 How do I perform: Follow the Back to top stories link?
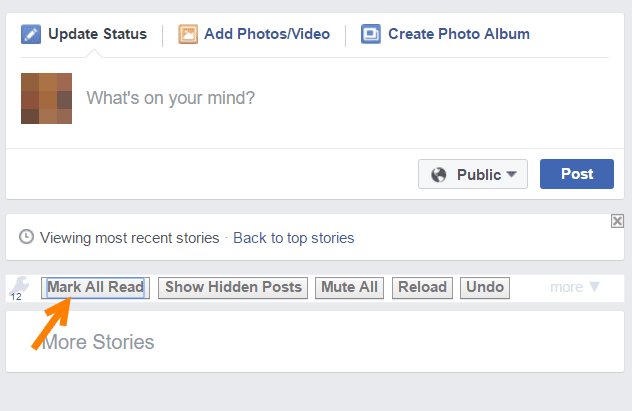point(293,238)
